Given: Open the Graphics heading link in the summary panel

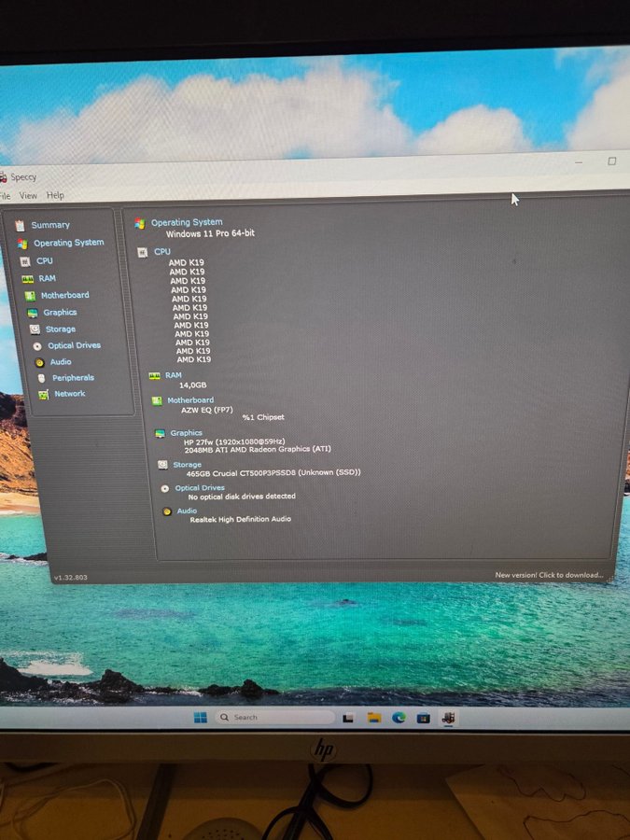Looking at the screenshot, I should [186, 433].
